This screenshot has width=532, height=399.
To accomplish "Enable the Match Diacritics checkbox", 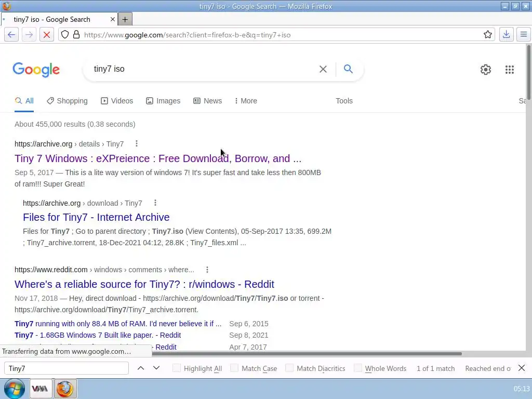I will 289,368.
